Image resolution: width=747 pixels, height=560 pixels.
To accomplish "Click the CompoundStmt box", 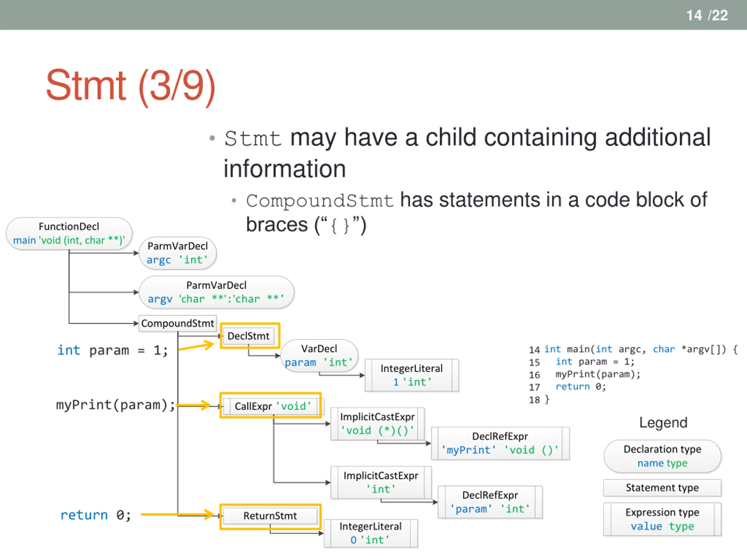I will click(x=178, y=323).
